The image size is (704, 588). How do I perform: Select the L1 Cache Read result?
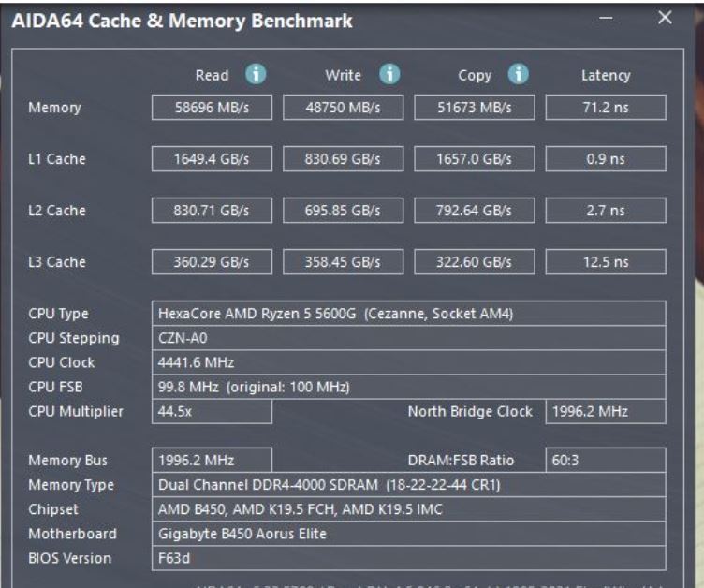click(x=212, y=159)
